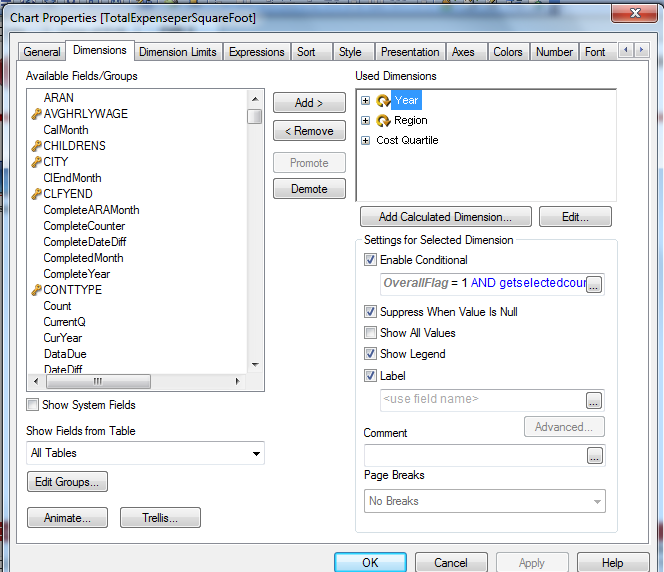Select the CompleteYear field
The image size is (664, 572).
[77, 274]
